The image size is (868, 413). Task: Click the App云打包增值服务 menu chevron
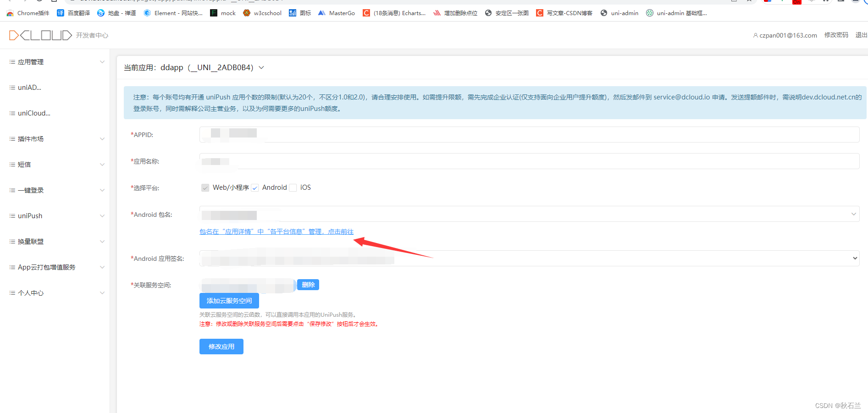pyautogui.click(x=102, y=267)
